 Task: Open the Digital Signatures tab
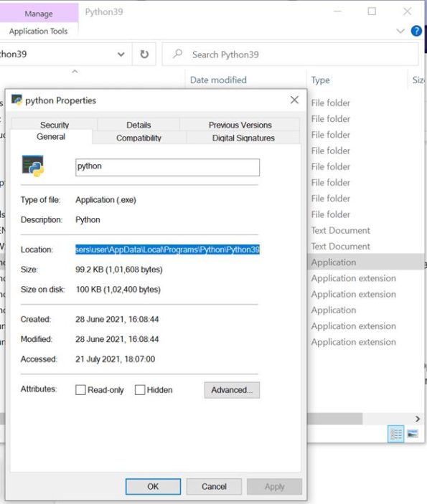tap(243, 138)
